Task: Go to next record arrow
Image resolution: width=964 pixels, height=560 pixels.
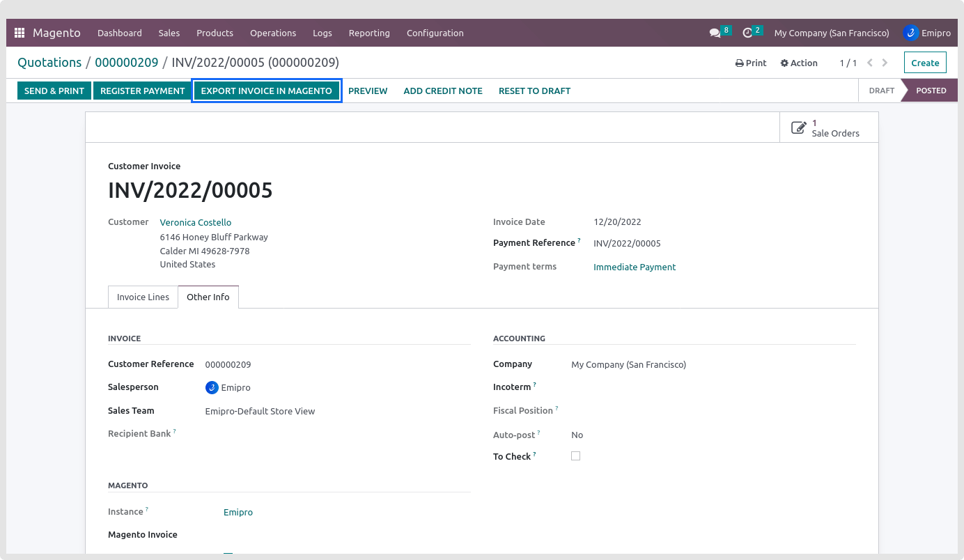Action: point(885,63)
